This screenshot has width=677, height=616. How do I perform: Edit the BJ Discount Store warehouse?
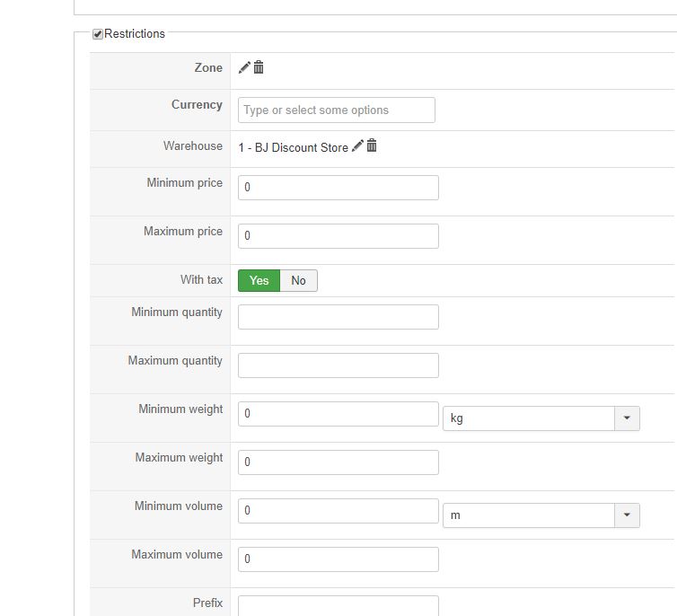point(357,146)
